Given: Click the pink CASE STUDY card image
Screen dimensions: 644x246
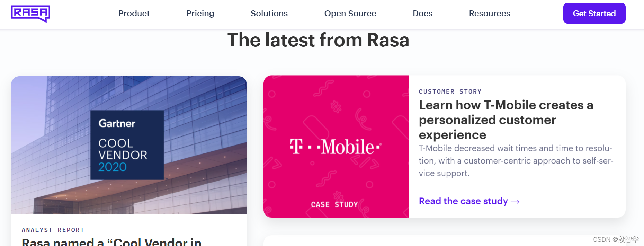Looking at the screenshot, I should (x=335, y=147).
